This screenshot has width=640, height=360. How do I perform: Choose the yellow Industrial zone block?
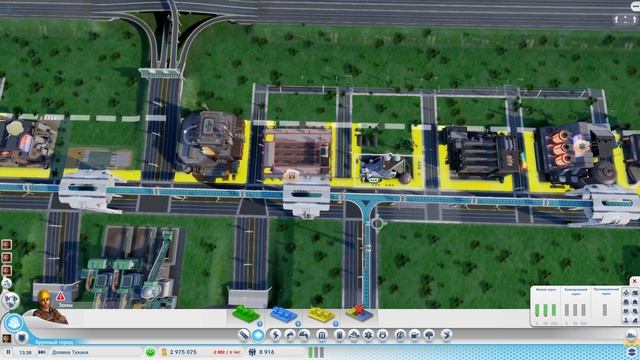click(x=321, y=314)
